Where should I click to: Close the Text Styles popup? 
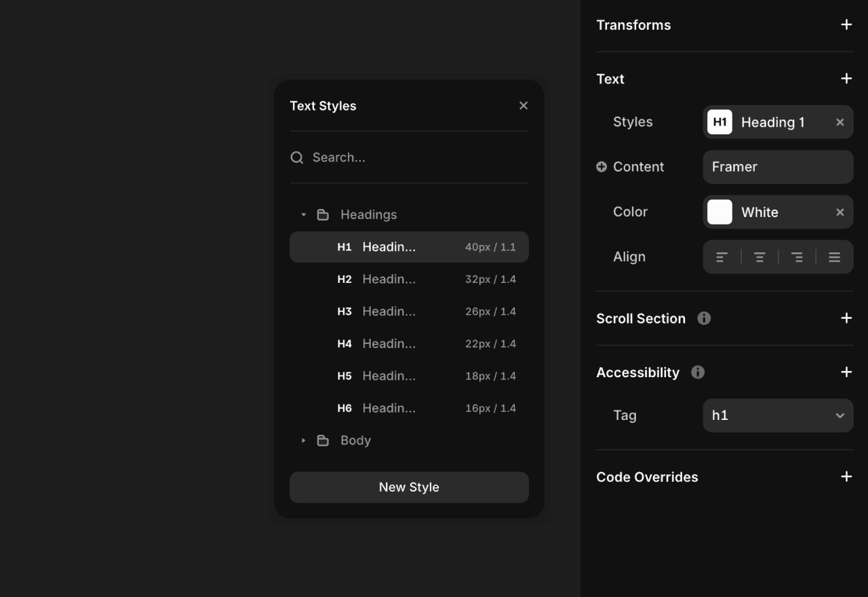click(524, 106)
